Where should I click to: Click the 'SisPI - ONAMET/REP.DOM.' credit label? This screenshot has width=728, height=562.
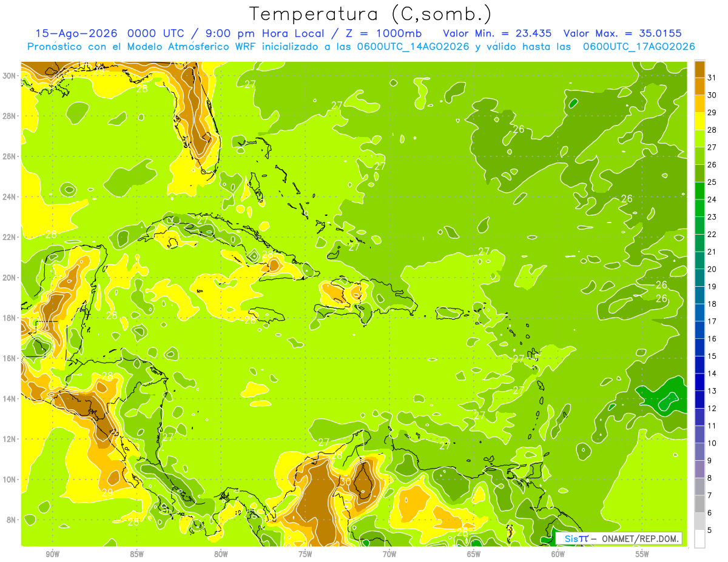619,538
